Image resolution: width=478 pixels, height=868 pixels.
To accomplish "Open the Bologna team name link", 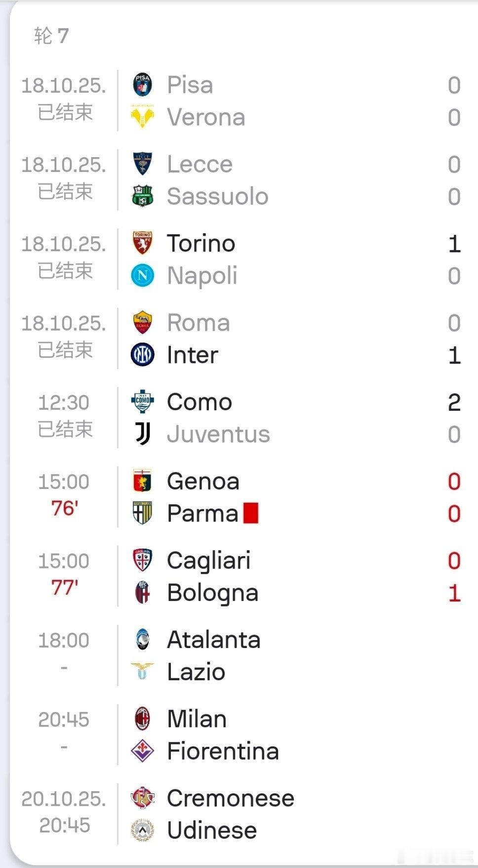I will [x=212, y=593].
